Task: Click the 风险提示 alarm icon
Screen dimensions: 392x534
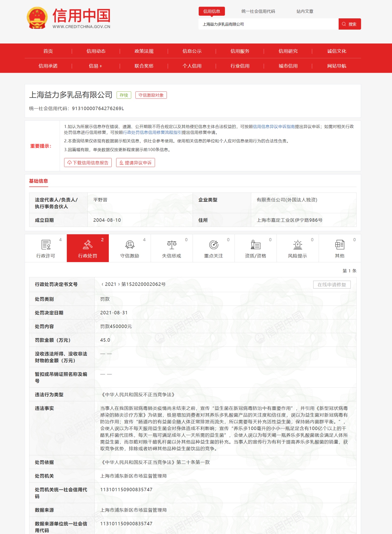Action: click(x=297, y=244)
